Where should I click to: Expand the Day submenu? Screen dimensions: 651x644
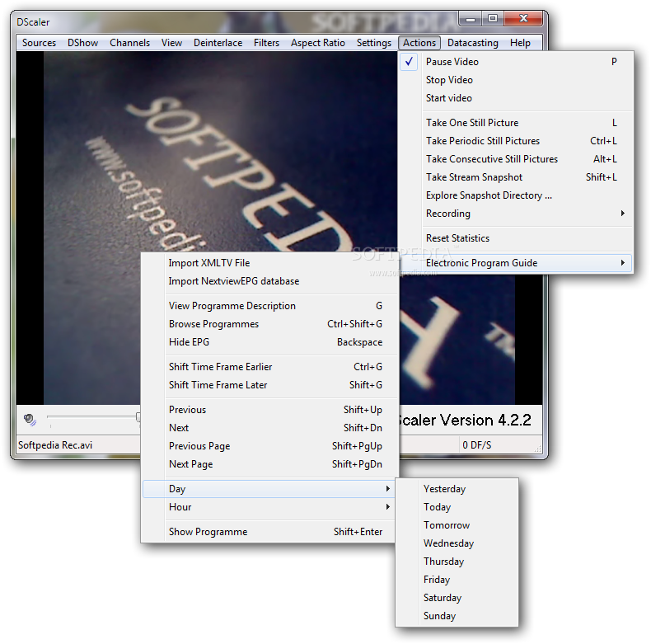point(269,489)
